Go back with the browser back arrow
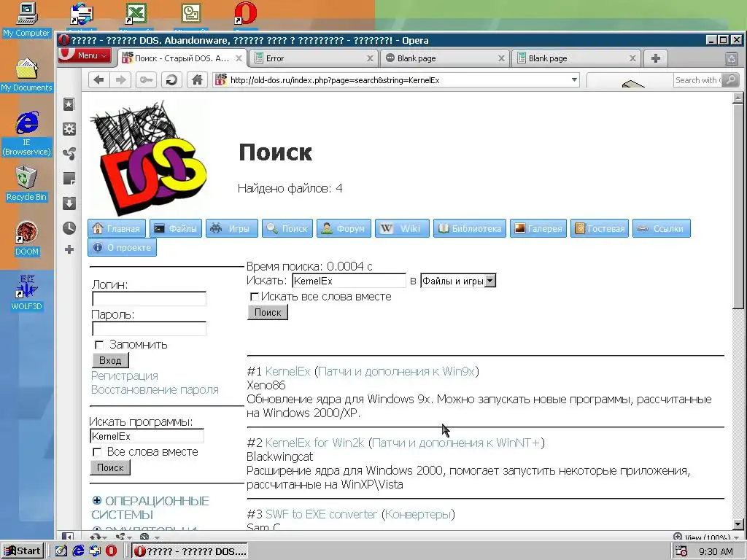 coord(98,80)
